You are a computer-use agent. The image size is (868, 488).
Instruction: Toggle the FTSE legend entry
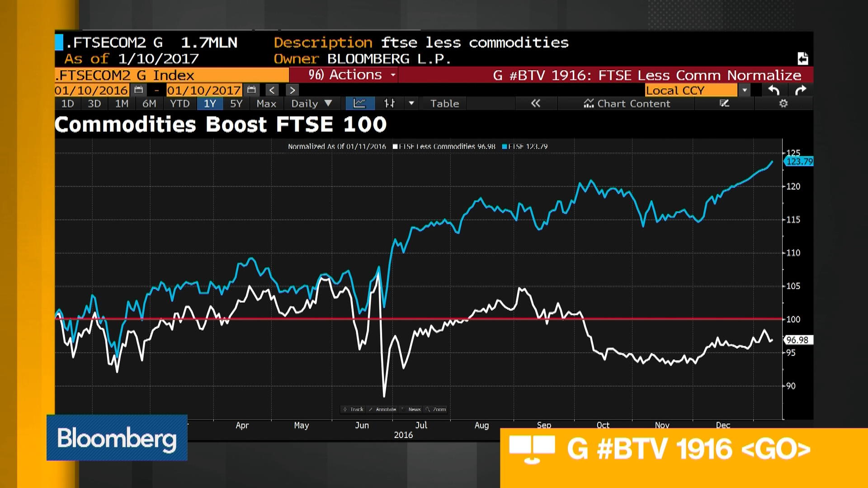click(524, 146)
